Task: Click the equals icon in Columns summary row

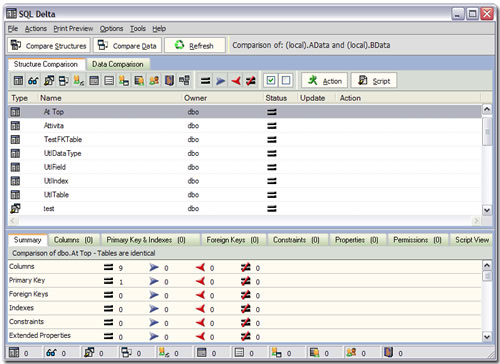Action: 108,267
